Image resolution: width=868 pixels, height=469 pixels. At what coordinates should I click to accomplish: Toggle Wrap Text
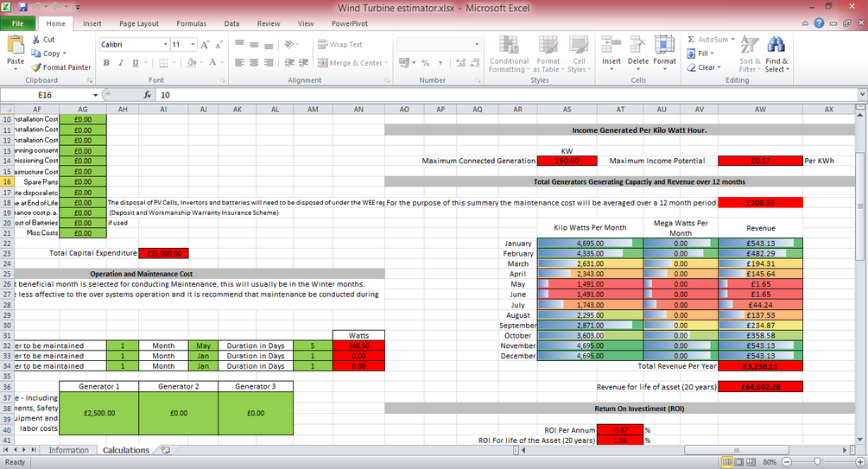(340, 44)
